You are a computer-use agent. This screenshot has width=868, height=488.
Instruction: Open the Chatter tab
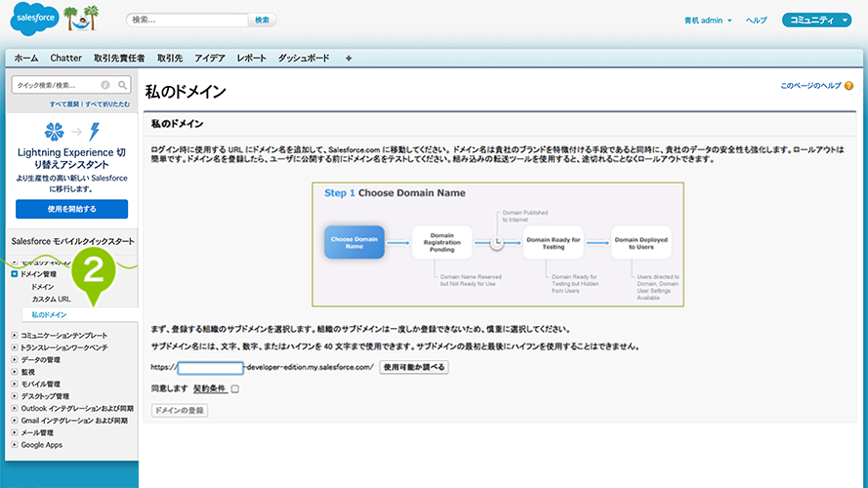point(65,59)
